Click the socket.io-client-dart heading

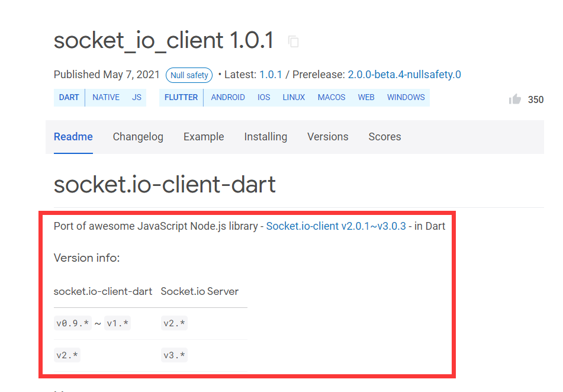click(x=165, y=184)
